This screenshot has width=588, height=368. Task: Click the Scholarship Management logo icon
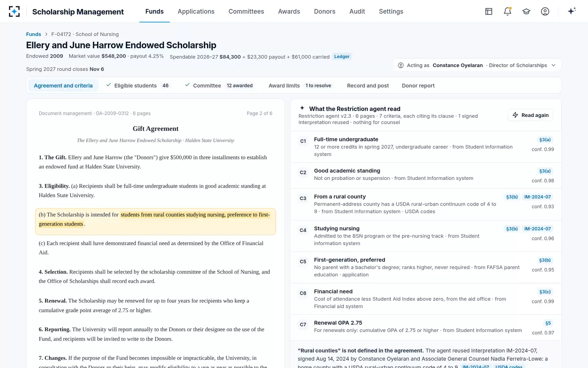pyautogui.click(x=14, y=11)
